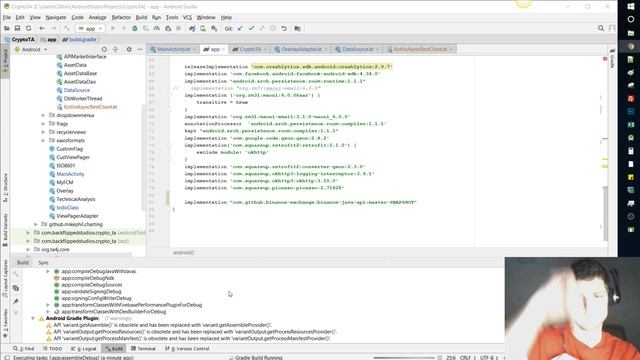Open the Navigate menu
This screenshot has width=640, height=360.
(x=56, y=18)
